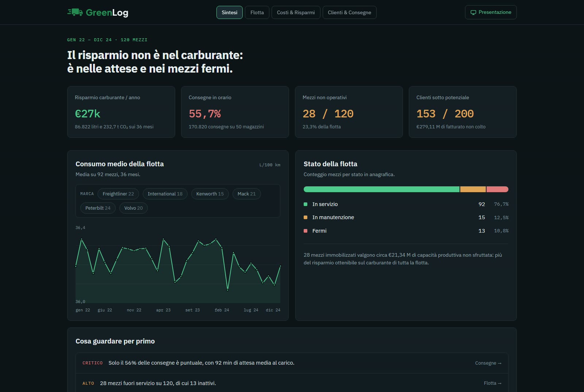Click the L/100 km unit label
The width and height of the screenshot is (584, 392).
pos(270,165)
